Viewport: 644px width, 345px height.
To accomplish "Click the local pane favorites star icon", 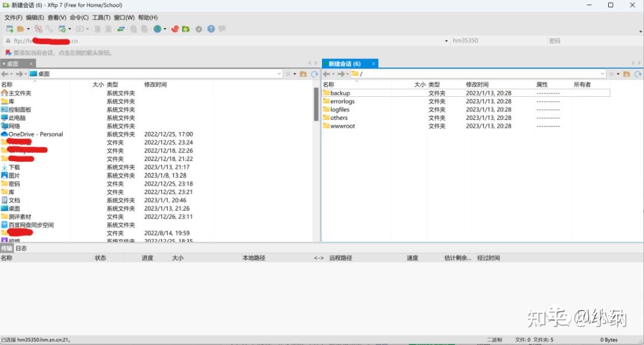I will point(289,74).
